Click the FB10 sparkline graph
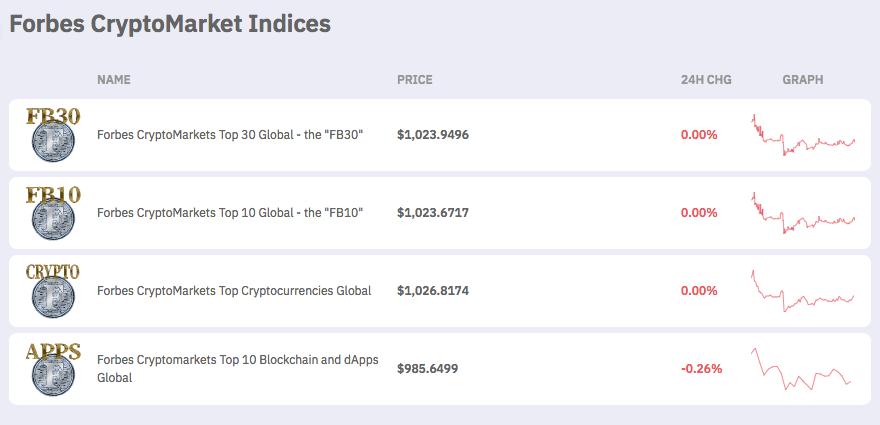 coord(803,213)
